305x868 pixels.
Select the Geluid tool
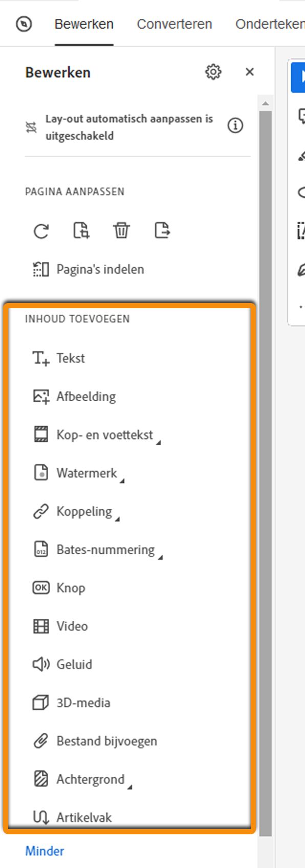[x=74, y=664]
